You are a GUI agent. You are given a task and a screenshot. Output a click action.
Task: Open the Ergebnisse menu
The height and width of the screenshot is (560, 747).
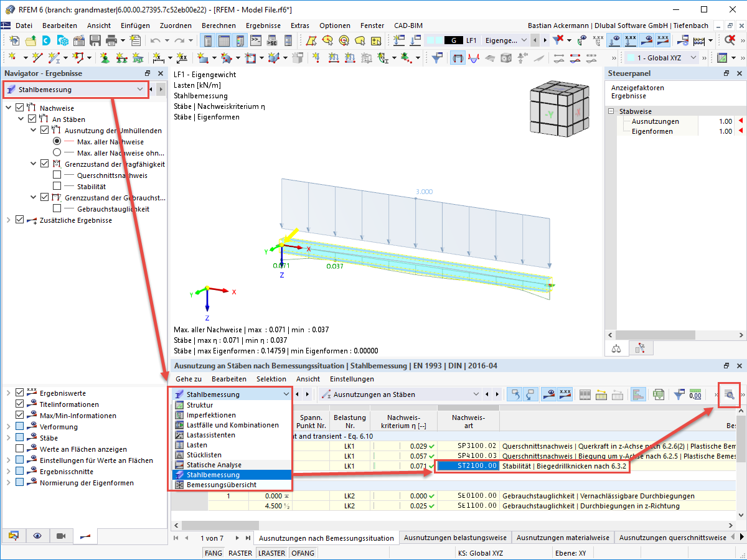263,26
